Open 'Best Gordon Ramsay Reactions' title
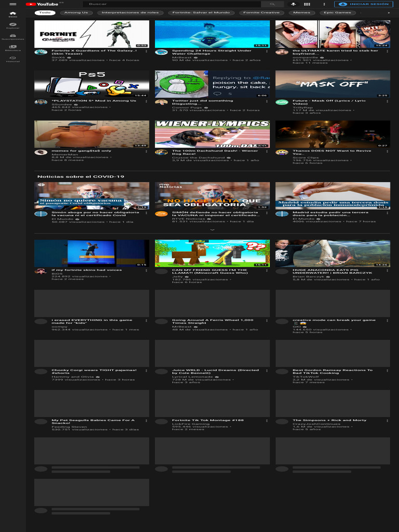 [332, 371]
